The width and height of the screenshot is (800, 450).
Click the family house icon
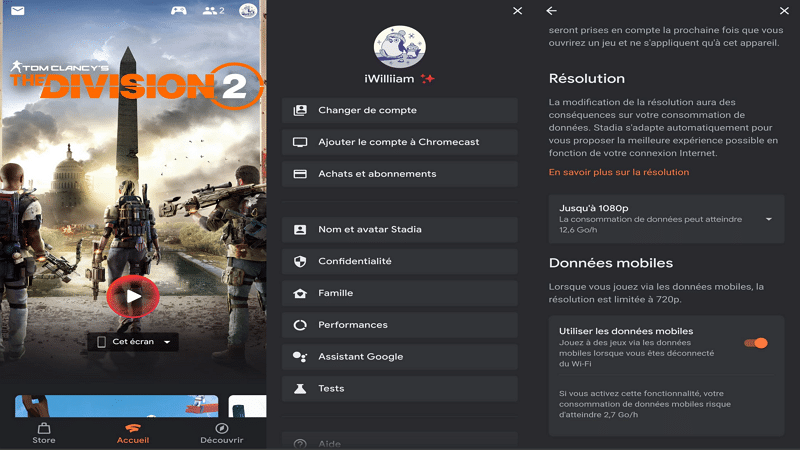point(300,293)
